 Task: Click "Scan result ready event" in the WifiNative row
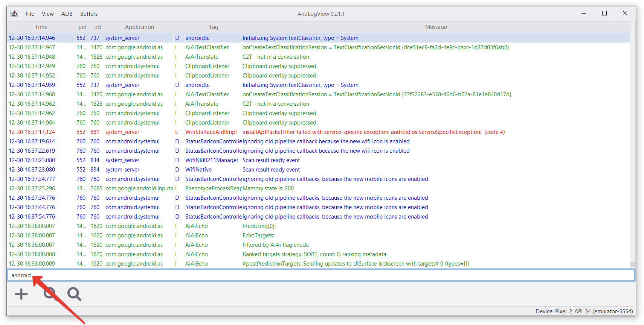[271, 170]
